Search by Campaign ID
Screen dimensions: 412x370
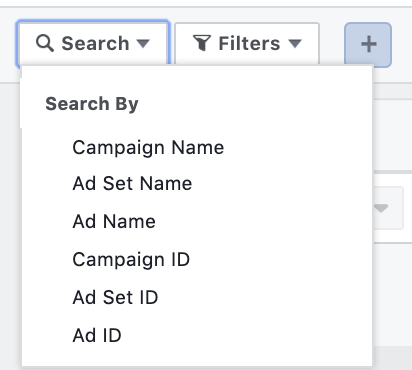131,259
